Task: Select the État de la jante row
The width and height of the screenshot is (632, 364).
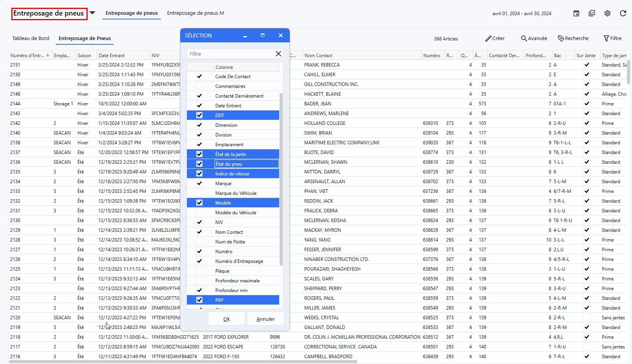Action: [233, 154]
